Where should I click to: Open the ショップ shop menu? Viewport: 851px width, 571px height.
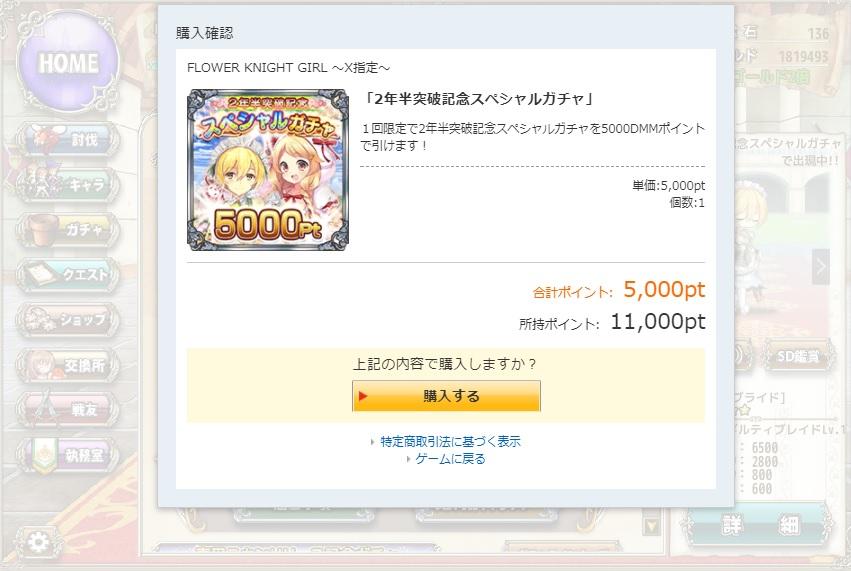[x=68, y=320]
